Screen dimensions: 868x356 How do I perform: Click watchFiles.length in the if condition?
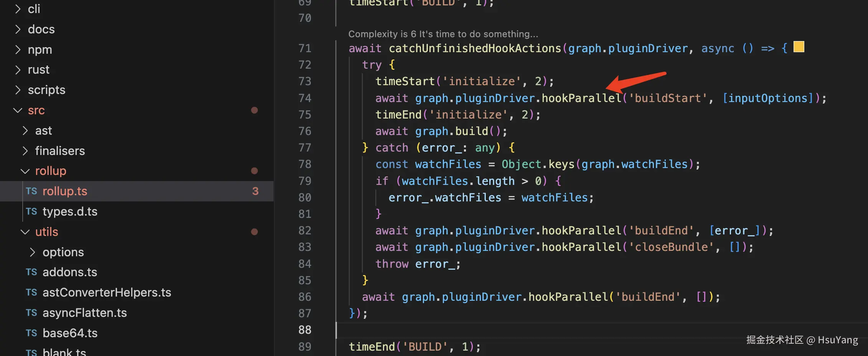(458, 181)
